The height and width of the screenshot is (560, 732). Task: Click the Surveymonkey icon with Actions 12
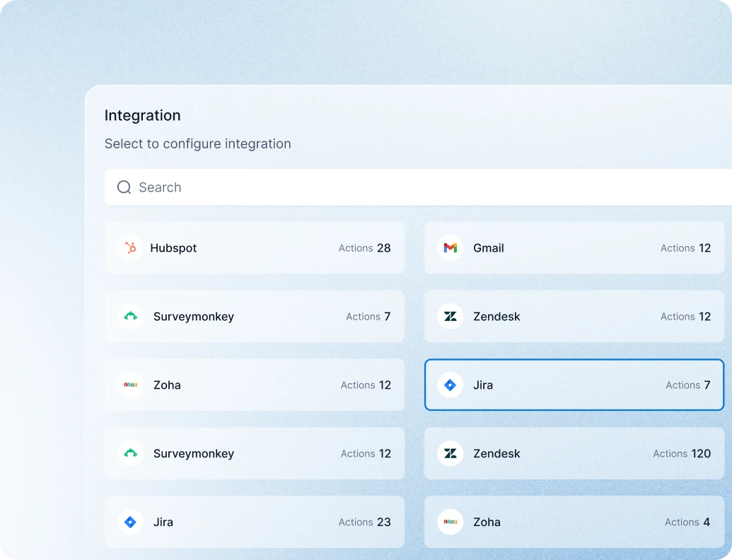pyautogui.click(x=131, y=453)
